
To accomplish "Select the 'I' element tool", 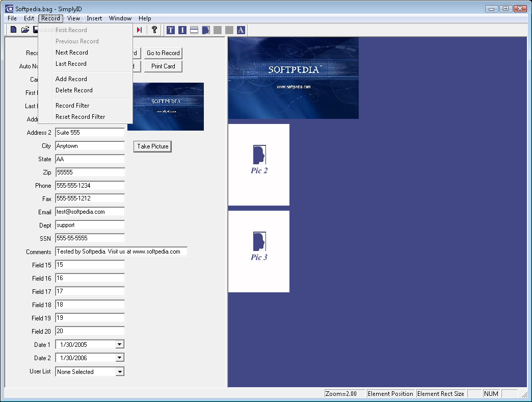I will click(x=182, y=30).
